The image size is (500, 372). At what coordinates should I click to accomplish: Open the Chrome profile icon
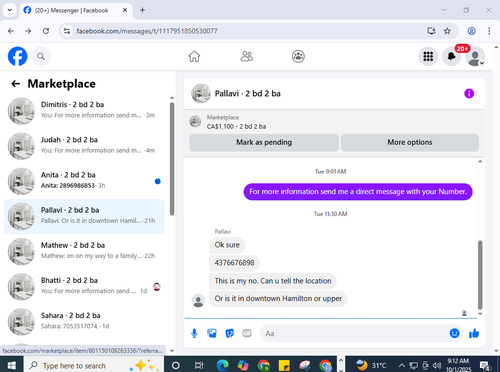471,31
